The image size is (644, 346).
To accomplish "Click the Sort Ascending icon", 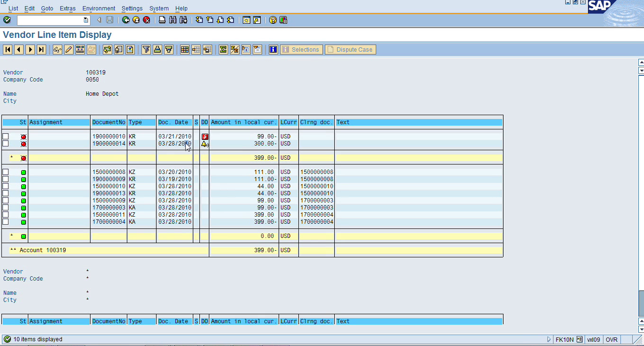I will pyautogui.click(x=157, y=49).
